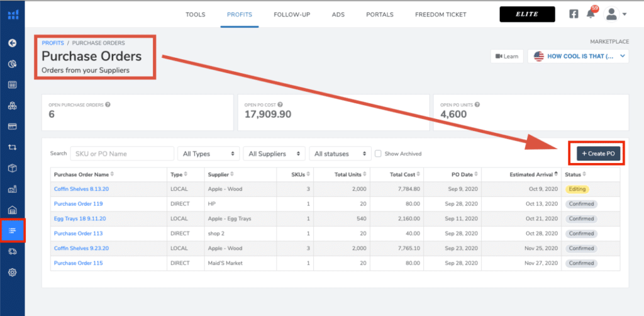
Task: Open the refunds loop arrows sidebar icon
Action: click(13, 147)
